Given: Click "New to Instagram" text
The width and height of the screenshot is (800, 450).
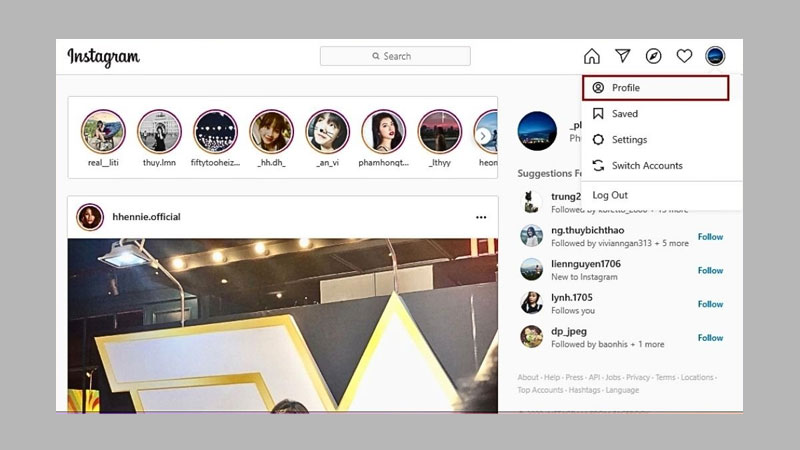Looking at the screenshot, I should point(584,277).
